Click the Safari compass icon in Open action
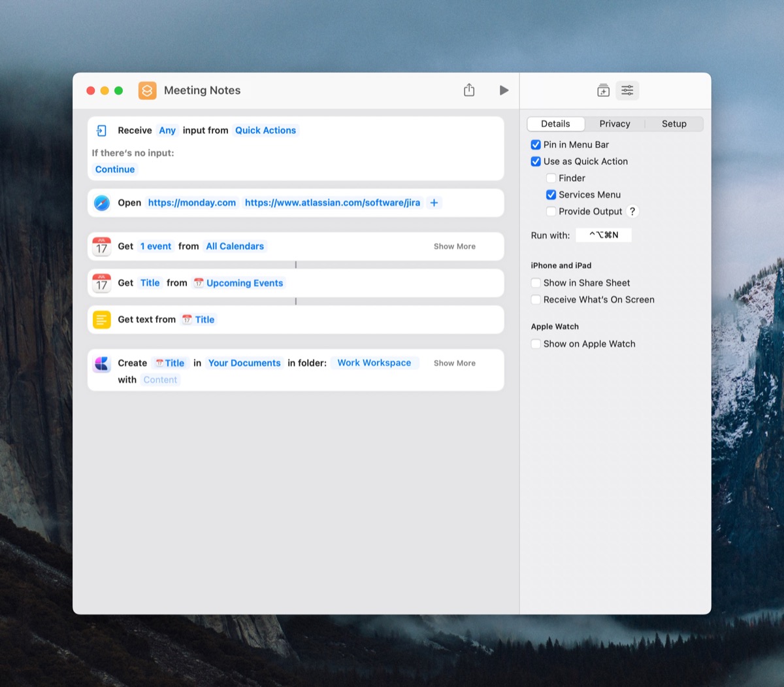784x687 pixels. coord(102,203)
